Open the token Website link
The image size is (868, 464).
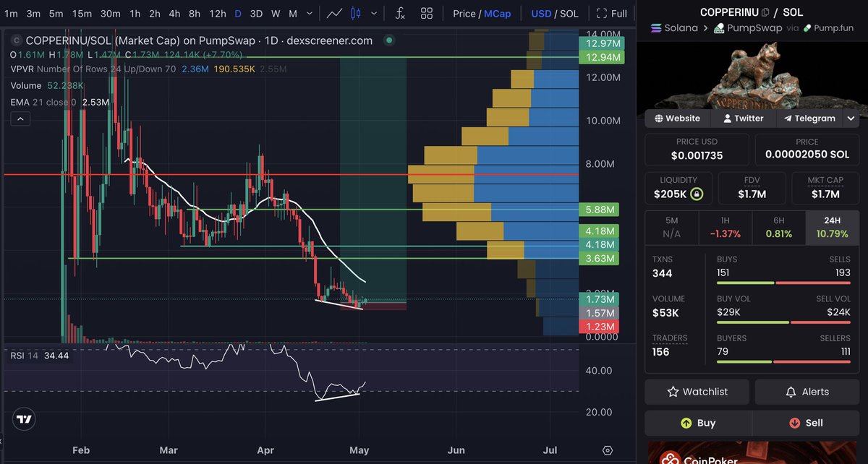tap(677, 118)
